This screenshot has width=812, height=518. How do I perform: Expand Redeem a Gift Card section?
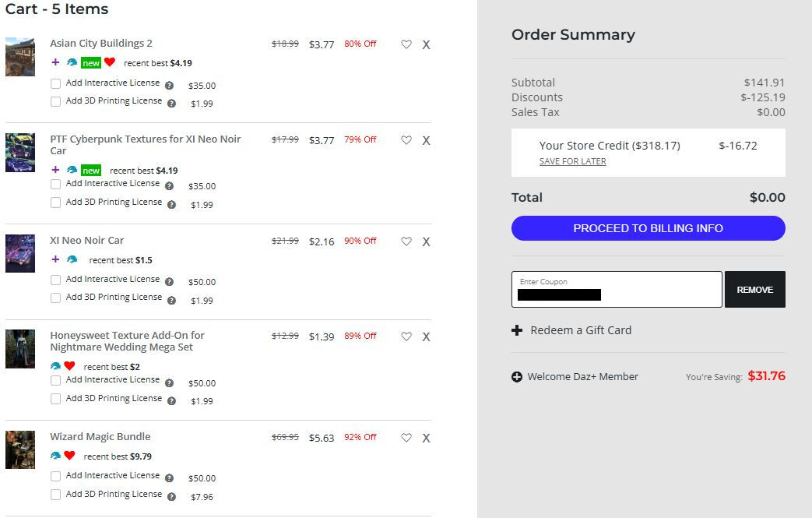tap(571, 330)
